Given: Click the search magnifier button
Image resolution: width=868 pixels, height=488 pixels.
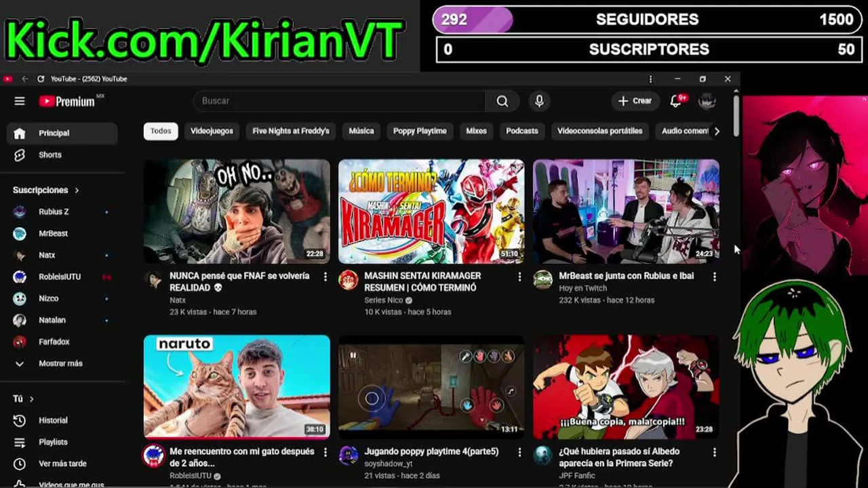Looking at the screenshot, I should tap(502, 101).
